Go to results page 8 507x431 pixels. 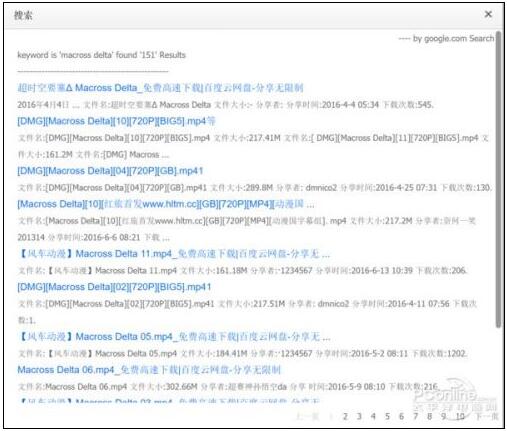[430, 416]
